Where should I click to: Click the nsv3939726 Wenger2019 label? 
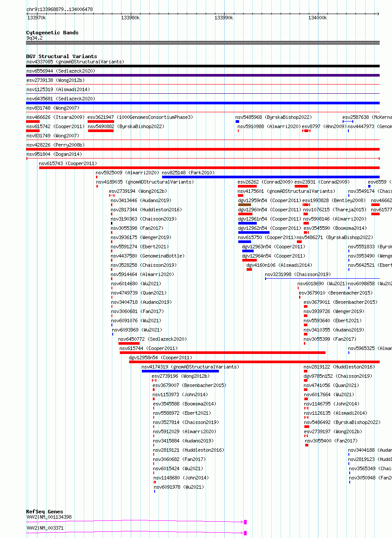(334, 311)
